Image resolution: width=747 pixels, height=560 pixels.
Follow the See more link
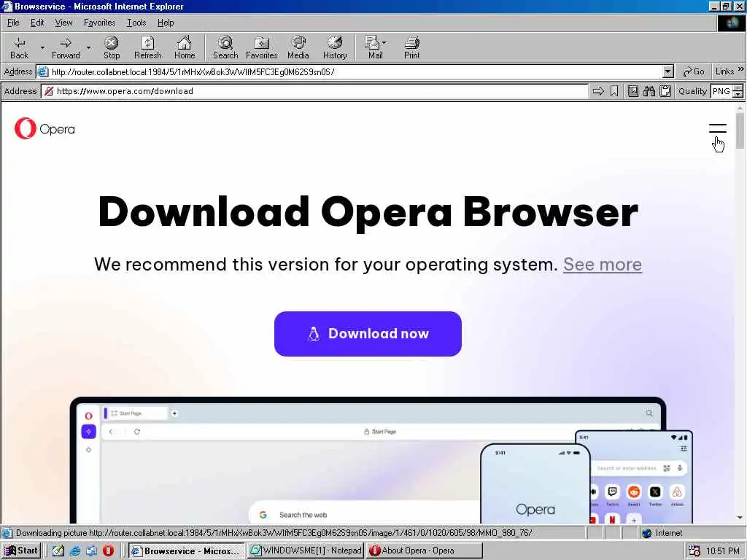tap(602, 264)
